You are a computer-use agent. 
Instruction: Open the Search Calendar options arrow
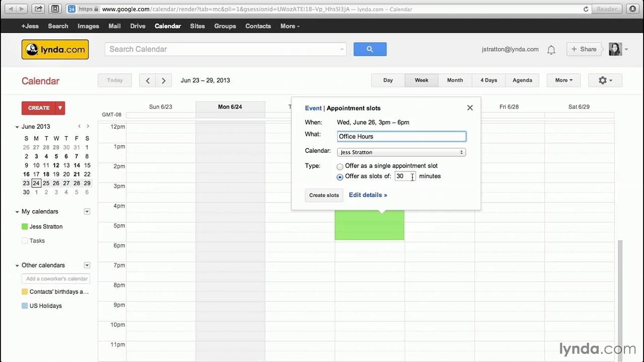[342, 49]
